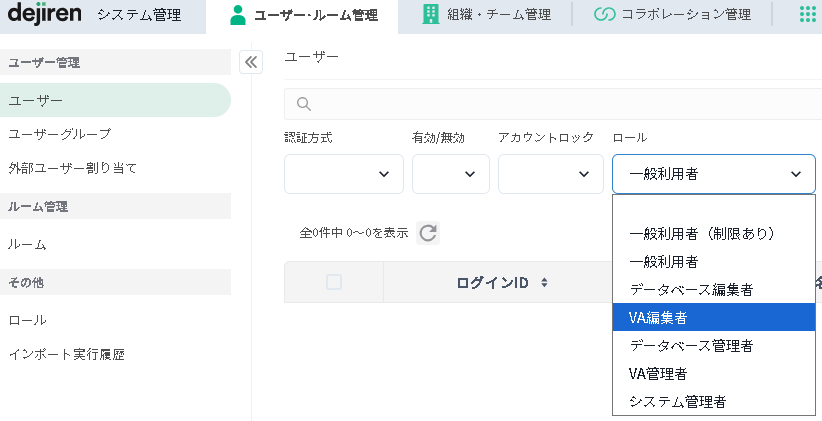
Task: Open ユーザーグループ in sidebar
Action: click(x=60, y=134)
